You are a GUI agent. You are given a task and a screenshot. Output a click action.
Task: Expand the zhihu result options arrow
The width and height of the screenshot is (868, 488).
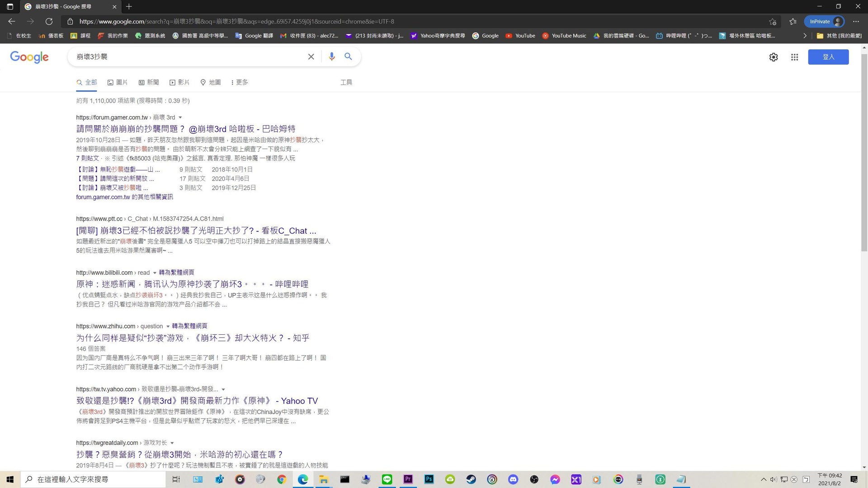pyautogui.click(x=168, y=326)
